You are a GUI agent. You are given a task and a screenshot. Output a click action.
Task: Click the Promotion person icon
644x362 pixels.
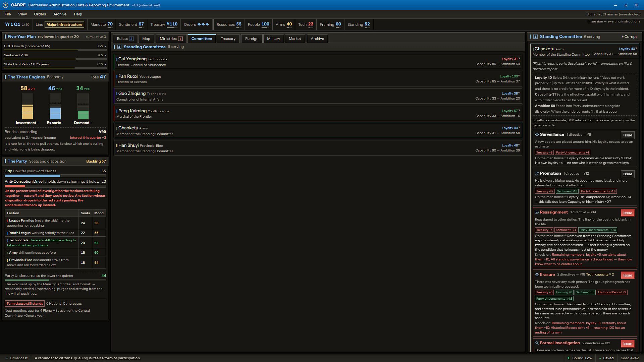[x=537, y=174]
